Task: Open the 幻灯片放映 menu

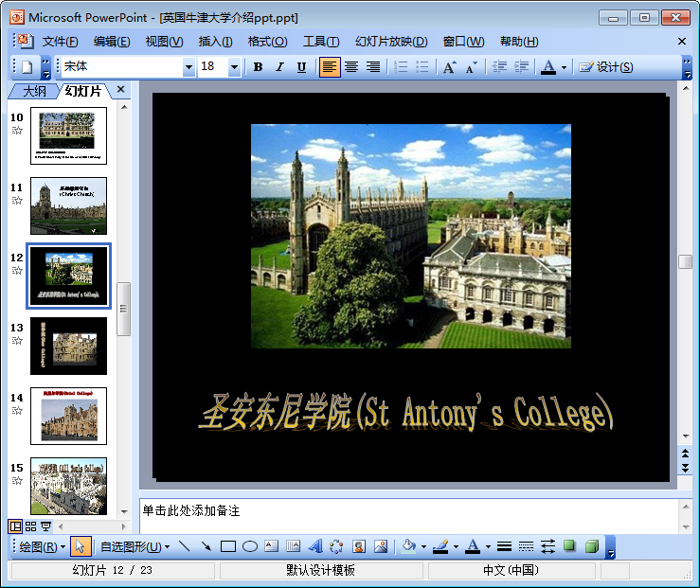Action: click(391, 42)
